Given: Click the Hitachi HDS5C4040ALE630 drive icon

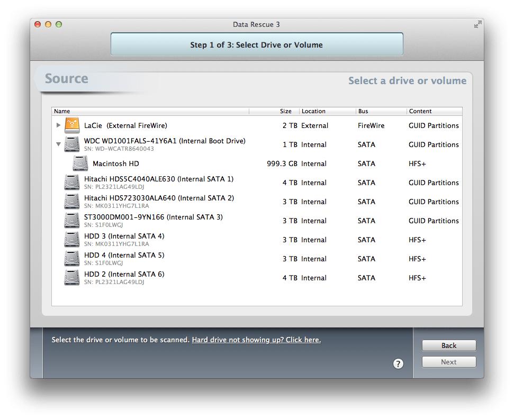Looking at the screenshot, I should pyautogui.click(x=71, y=182).
